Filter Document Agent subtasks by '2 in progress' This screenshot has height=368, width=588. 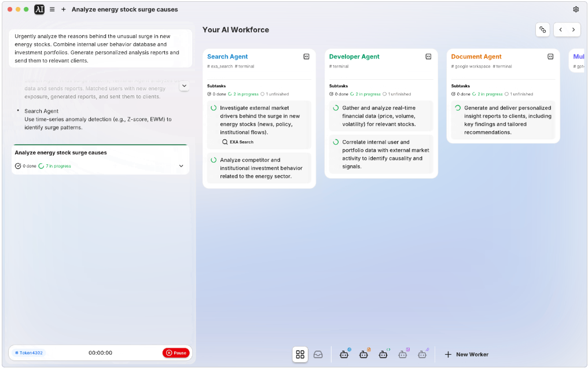point(487,94)
